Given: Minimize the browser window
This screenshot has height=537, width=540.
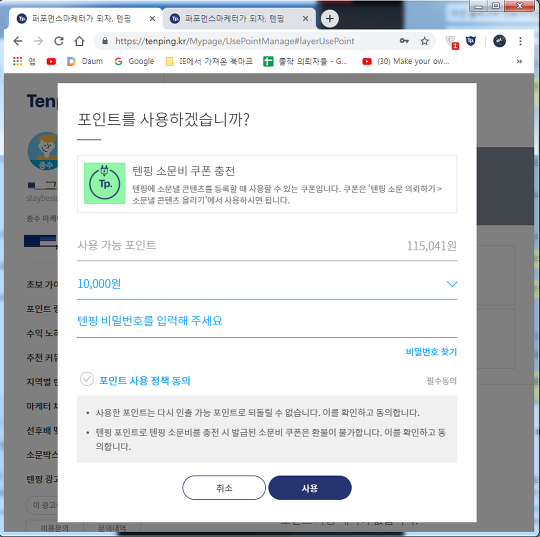Looking at the screenshot, I should pos(478,6).
